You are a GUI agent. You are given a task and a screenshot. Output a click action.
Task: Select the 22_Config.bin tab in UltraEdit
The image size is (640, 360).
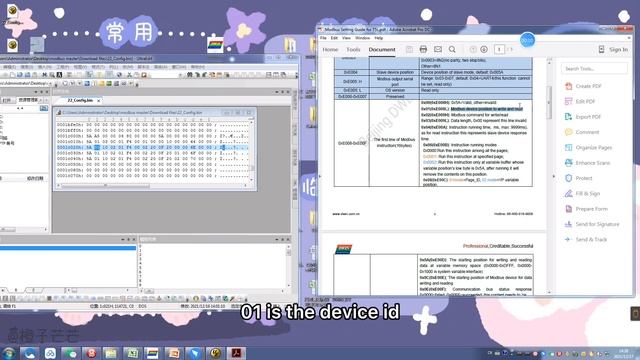tap(80, 100)
